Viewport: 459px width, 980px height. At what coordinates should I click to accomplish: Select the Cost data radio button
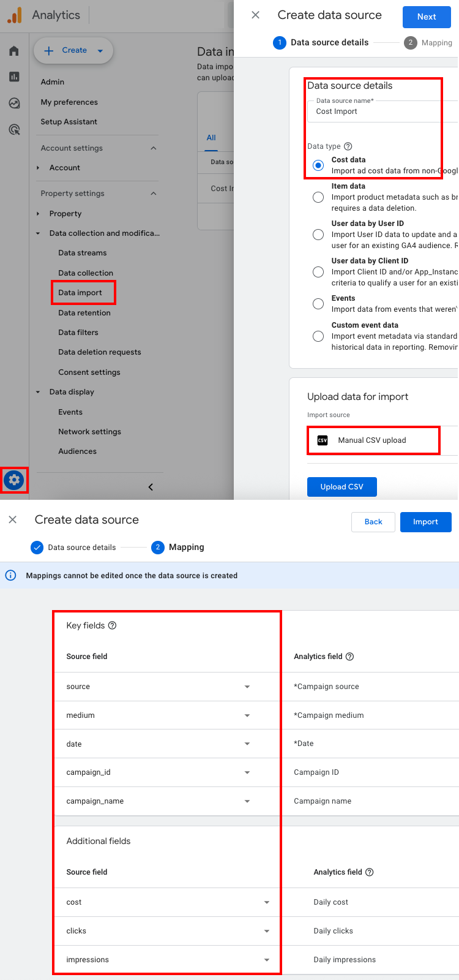pos(318,165)
